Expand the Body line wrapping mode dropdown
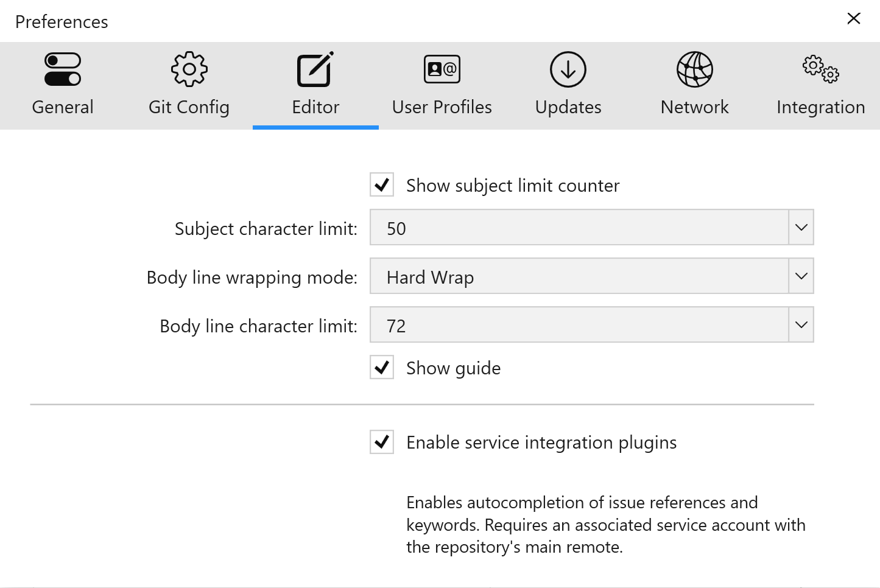This screenshot has width=880, height=588. tap(800, 276)
